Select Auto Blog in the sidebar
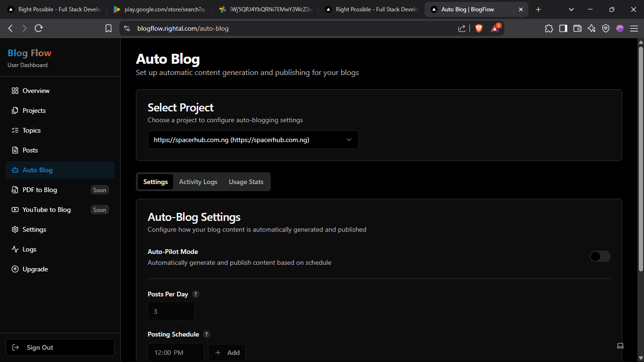Viewport: 644px width, 362px height. pos(60,170)
